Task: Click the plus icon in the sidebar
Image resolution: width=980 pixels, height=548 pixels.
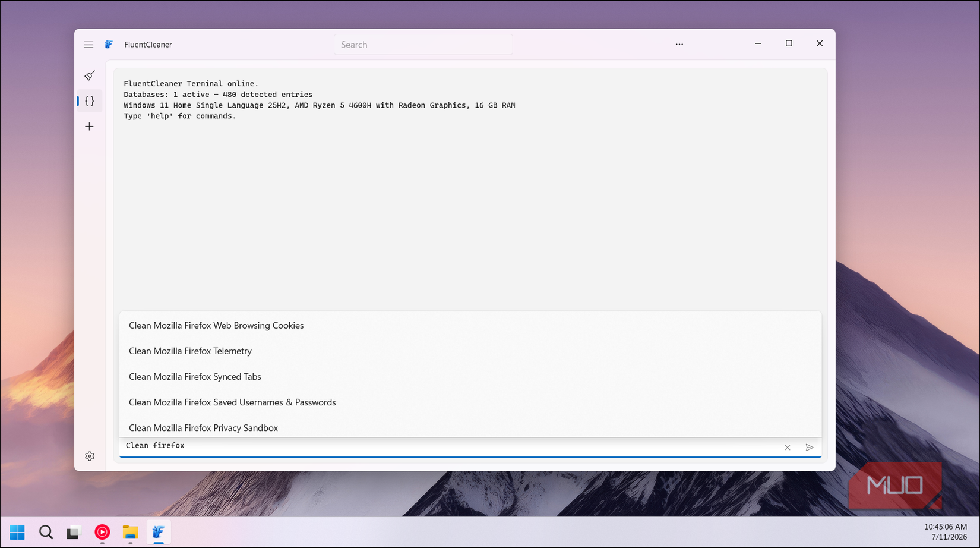Action: pos(89,127)
